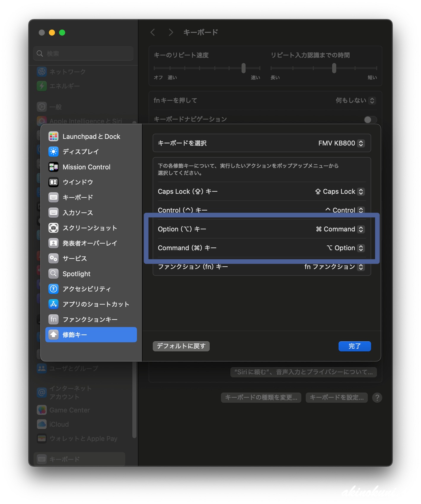Click the ディスプレイ sun icon

53,152
